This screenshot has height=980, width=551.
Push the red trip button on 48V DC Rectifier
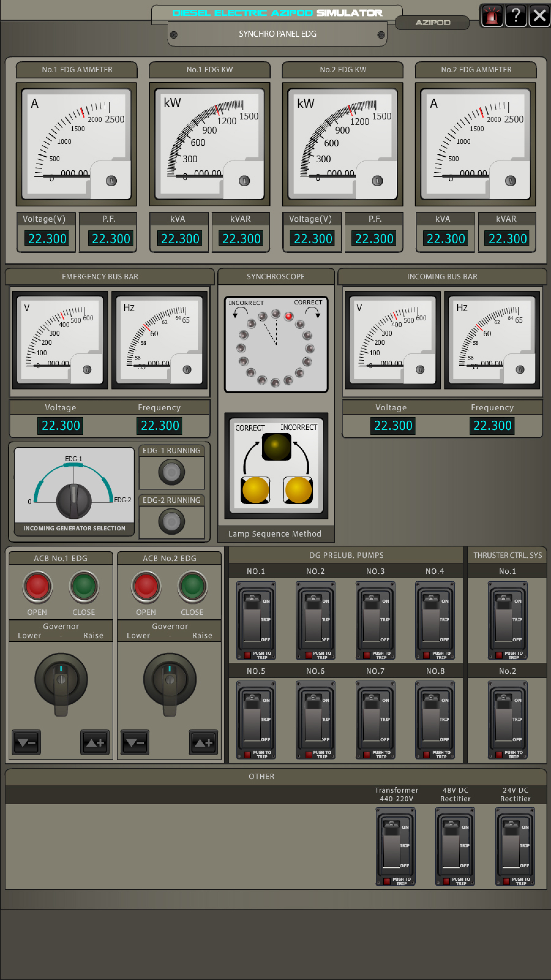coord(447,881)
